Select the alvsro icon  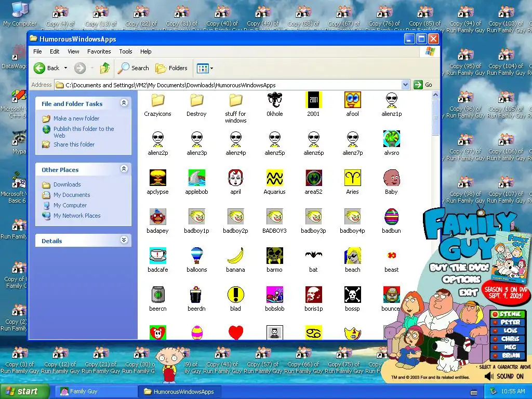point(392,139)
